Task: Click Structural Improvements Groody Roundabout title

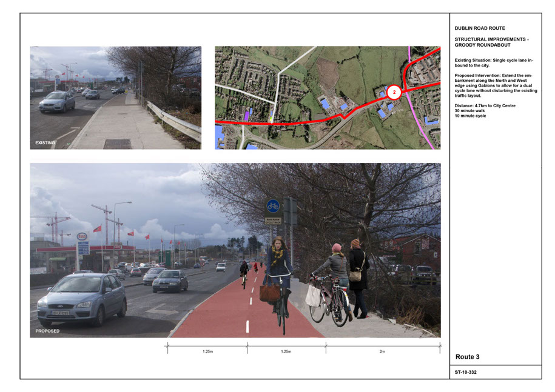Action: (x=491, y=42)
